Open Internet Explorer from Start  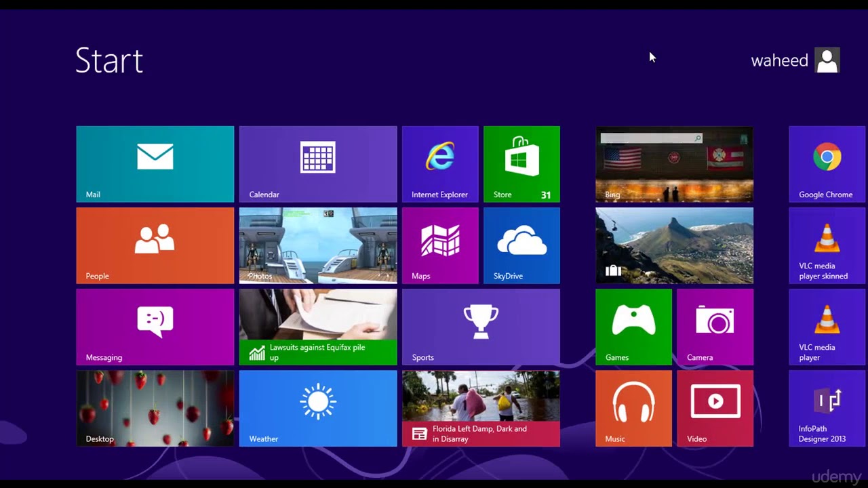coord(440,164)
